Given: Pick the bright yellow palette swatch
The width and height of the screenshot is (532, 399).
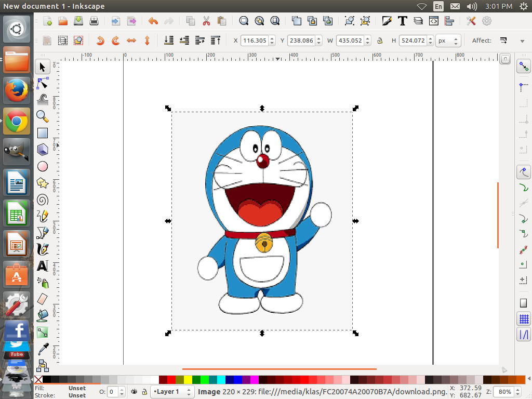Looking at the screenshot, I should 188,380.
